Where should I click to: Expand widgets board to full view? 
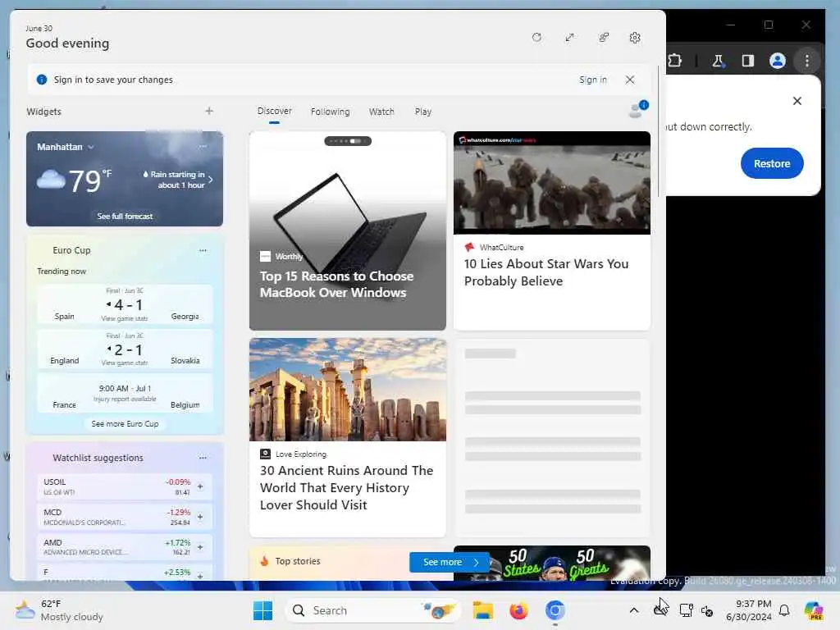[569, 38]
